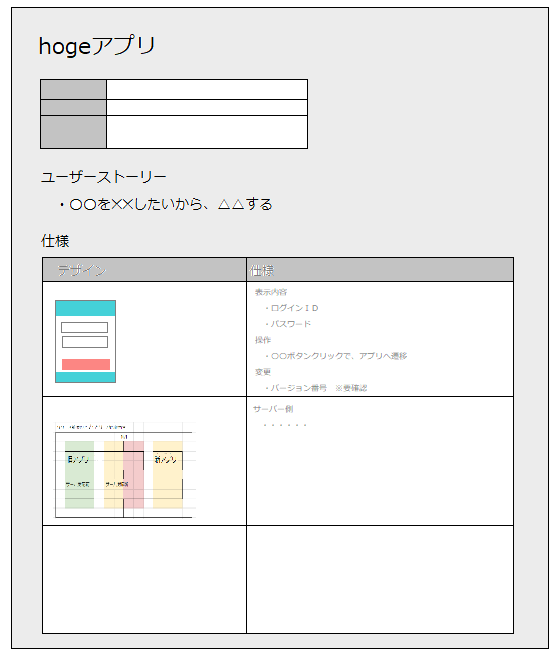
Task: Click the 仕様 section heading above table
Action: click(55, 241)
